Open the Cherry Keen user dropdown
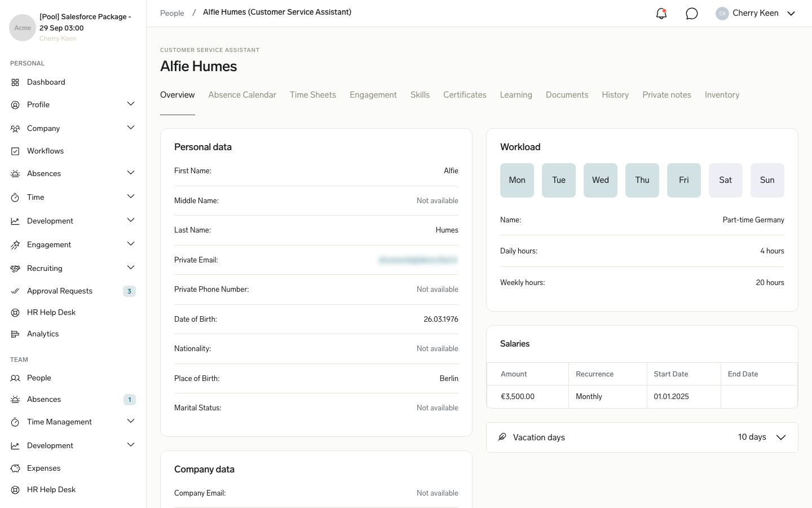The width and height of the screenshot is (812, 508). point(756,14)
